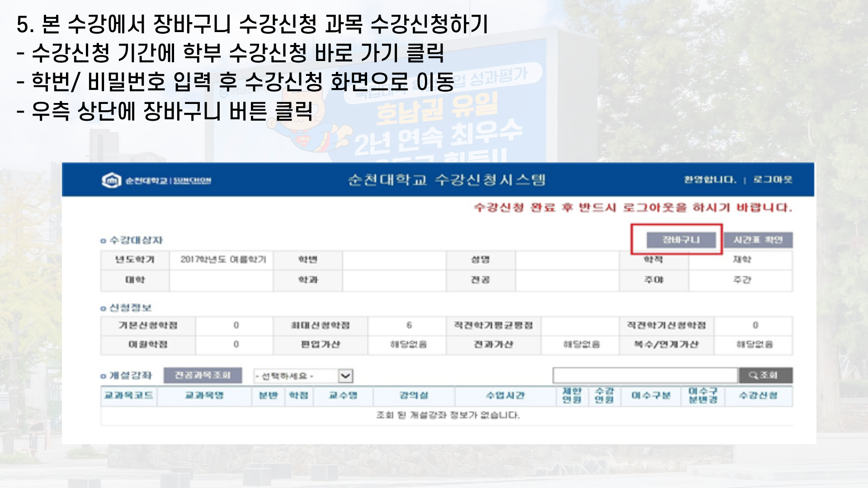Viewport: 868px width, 488px height.
Task: Click the 학점 column header
Action: click(299, 396)
